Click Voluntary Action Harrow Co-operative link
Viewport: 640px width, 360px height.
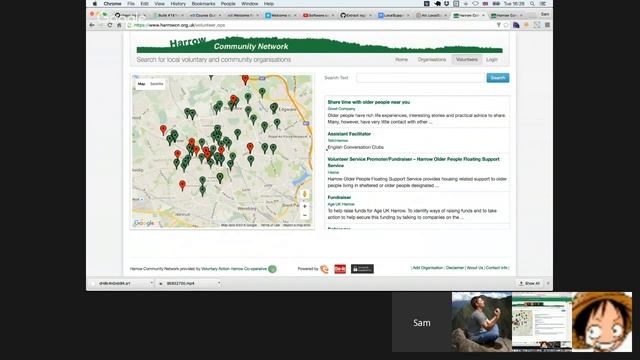pos(234,269)
